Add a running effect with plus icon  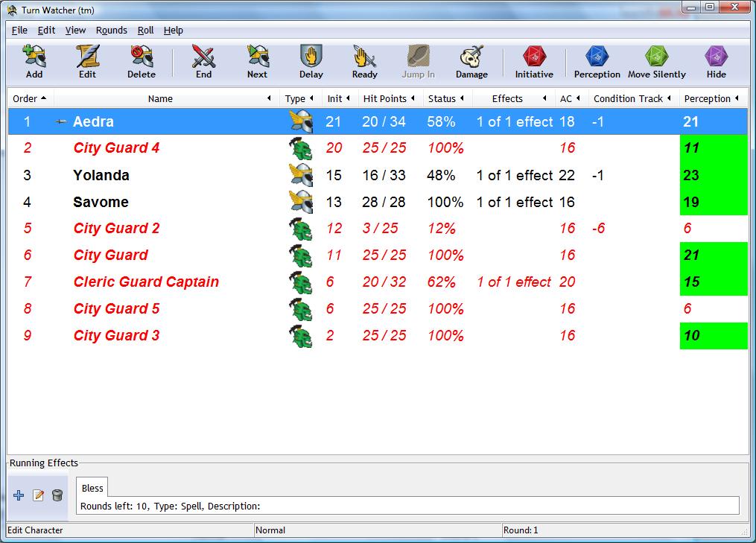pyautogui.click(x=19, y=495)
